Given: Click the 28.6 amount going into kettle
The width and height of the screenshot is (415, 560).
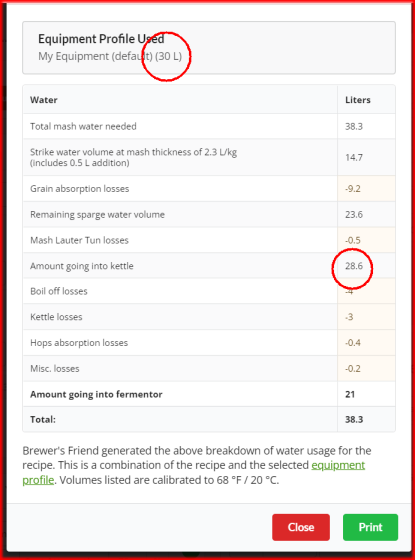Looking at the screenshot, I should click(354, 266).
